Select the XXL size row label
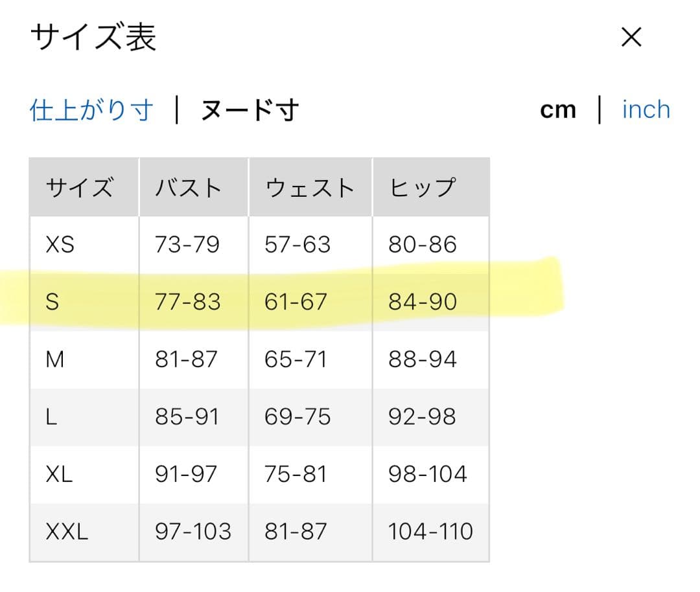700x592 pixels. [67, 532]
